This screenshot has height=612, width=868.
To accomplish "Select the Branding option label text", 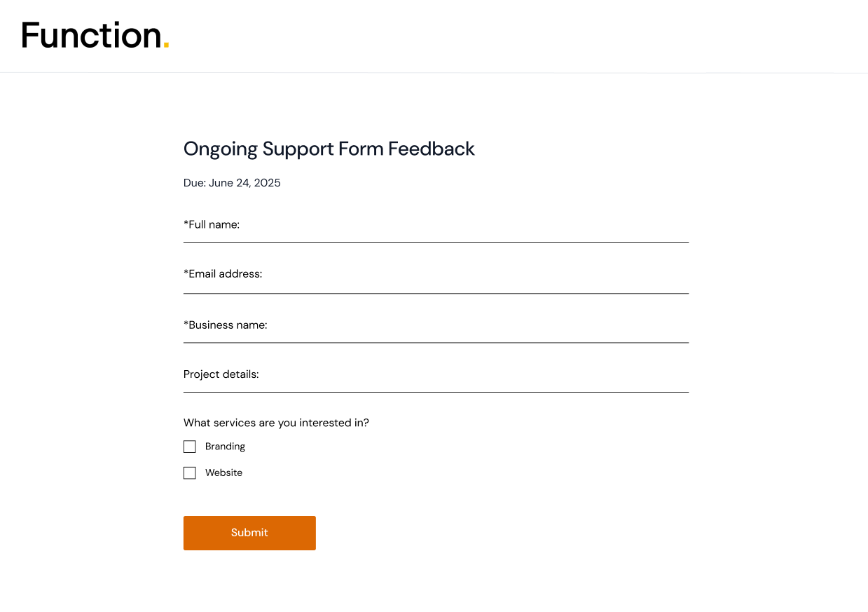I will pyautogui.click(x=225, y=447).
